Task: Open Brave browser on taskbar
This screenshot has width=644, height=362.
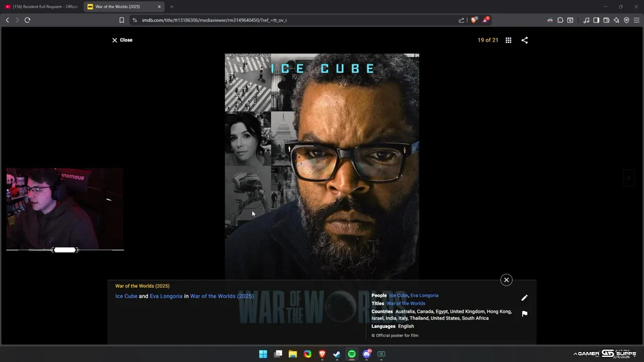Action: (323, 354)
